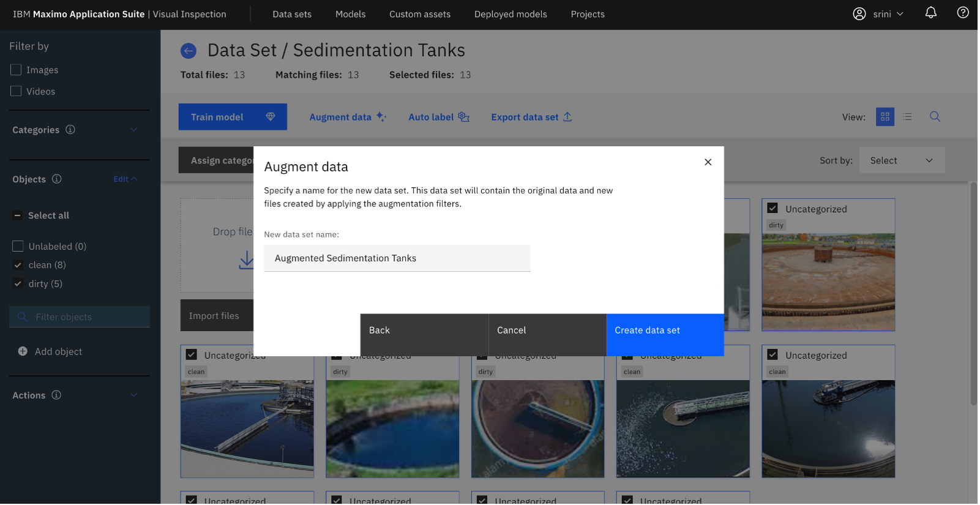Image resolution: width=980 pixels, height=505 pixels.
Task: Open the Data sets nav item
Action: point(293,14)
